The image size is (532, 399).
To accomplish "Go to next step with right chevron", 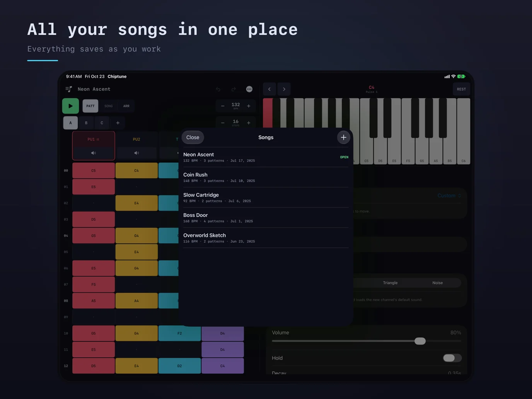I will [284, 89].
